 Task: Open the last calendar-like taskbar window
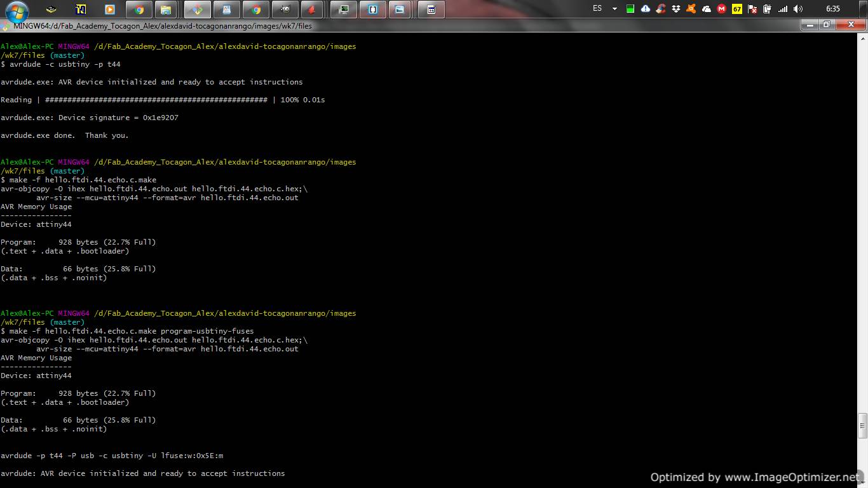click(431, 10)
